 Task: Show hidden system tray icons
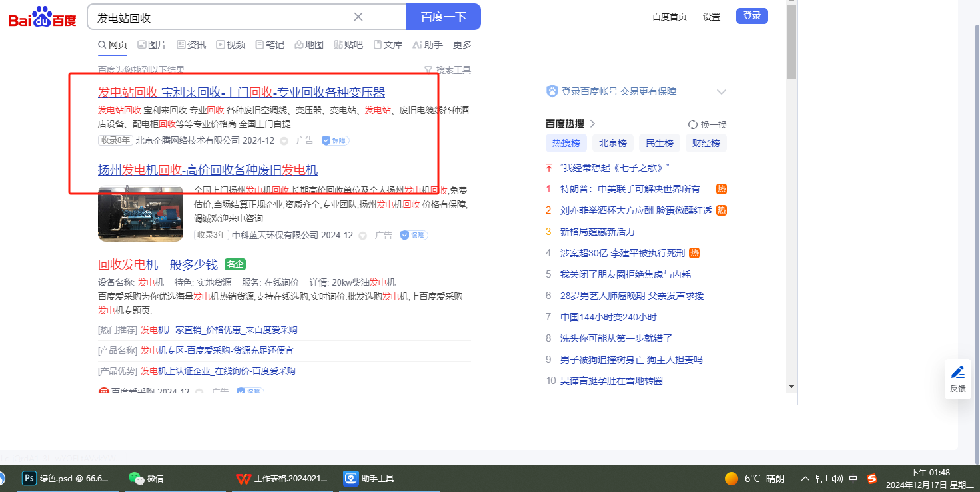point(805,478)
